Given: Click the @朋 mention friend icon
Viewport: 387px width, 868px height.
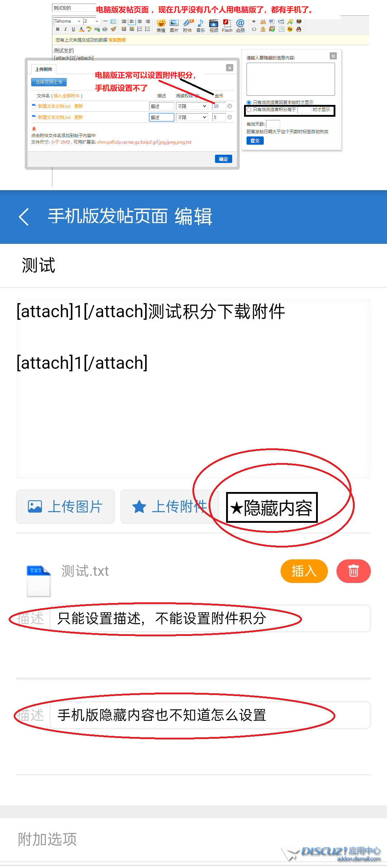Looking at the screenshot, I should coord(240,25).
